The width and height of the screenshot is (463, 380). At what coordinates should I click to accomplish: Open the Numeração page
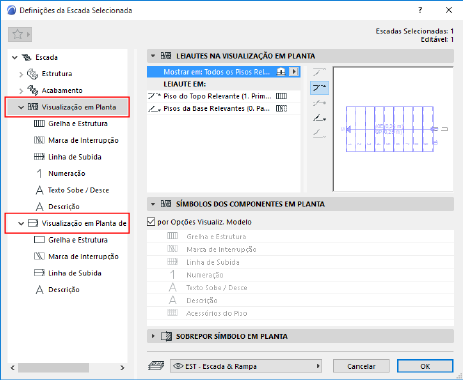[x=67, y=173]
